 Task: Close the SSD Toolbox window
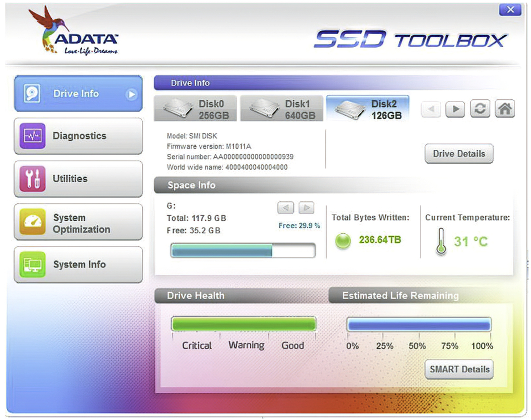click(x=511, y=10)
